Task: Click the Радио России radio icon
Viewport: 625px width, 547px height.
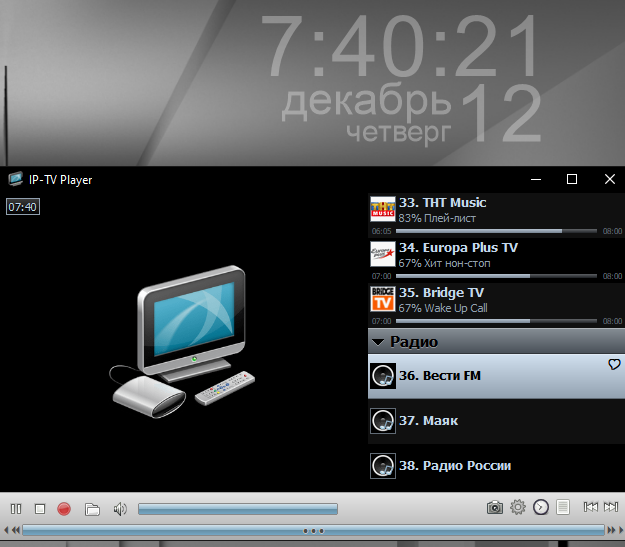Action: pyautogui.click(x=383, y=466)
